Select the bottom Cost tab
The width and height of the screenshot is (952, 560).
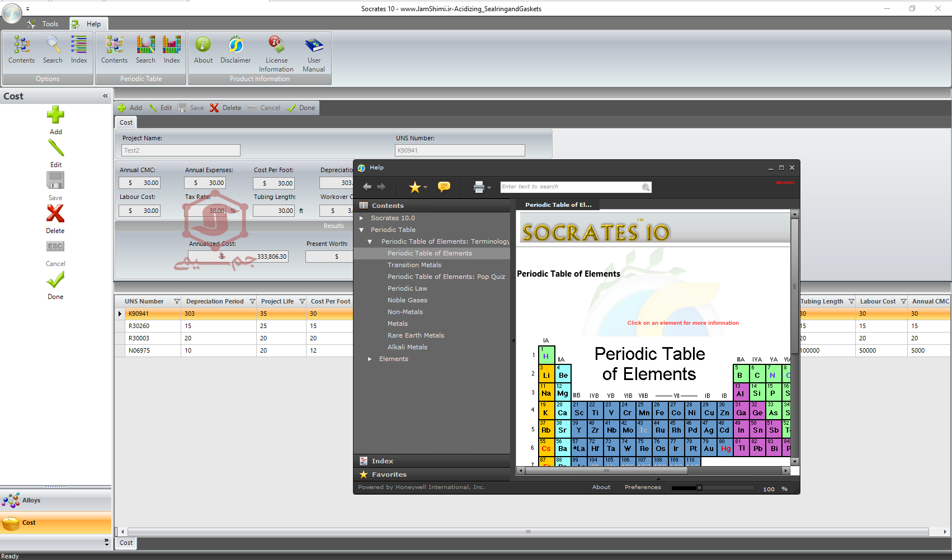click(x=126, y=543)
